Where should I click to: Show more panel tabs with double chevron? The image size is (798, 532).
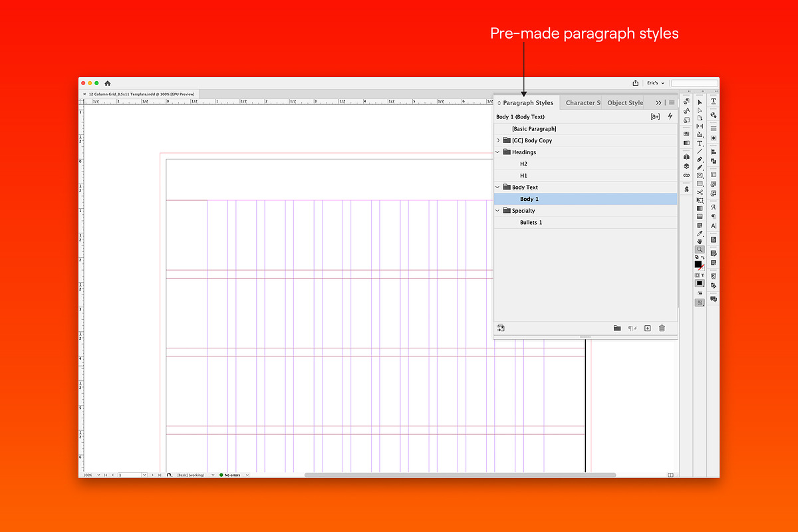[658, 103]
